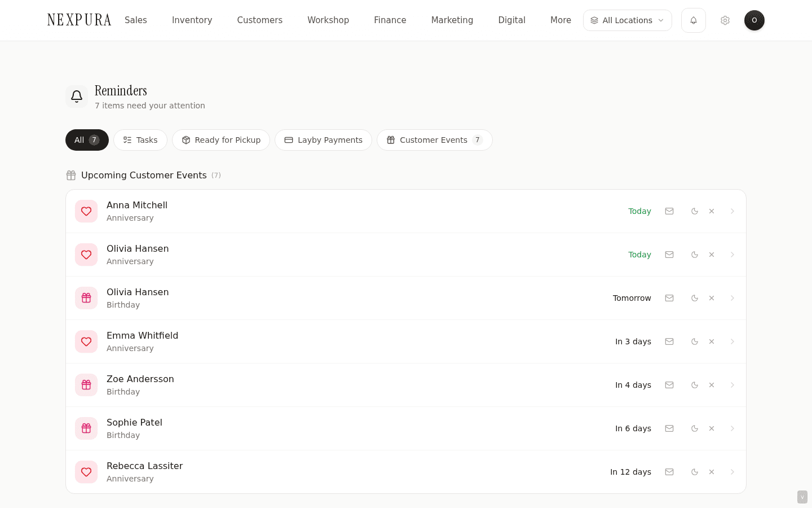Open the All Locations dropdown
The image size is (812, 508).
(628, 20)
